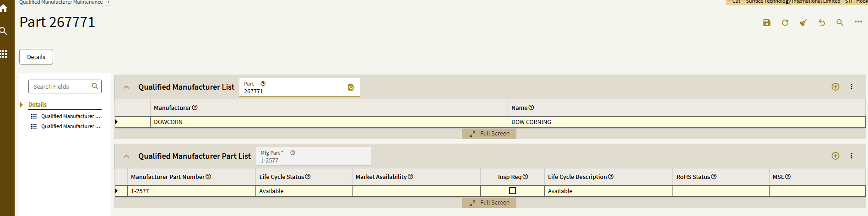Collapse the Qualified Manufacturer Part List section
868x216 pixels.
(126, 156)
